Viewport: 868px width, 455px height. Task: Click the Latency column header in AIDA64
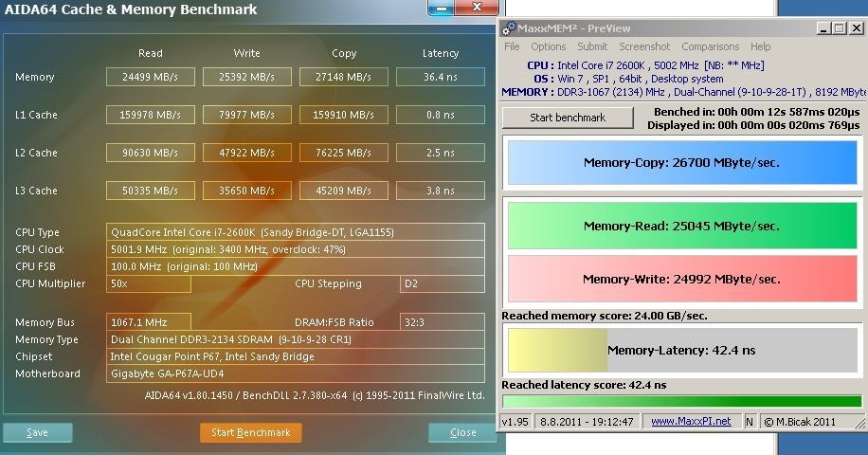click(441, 53)
